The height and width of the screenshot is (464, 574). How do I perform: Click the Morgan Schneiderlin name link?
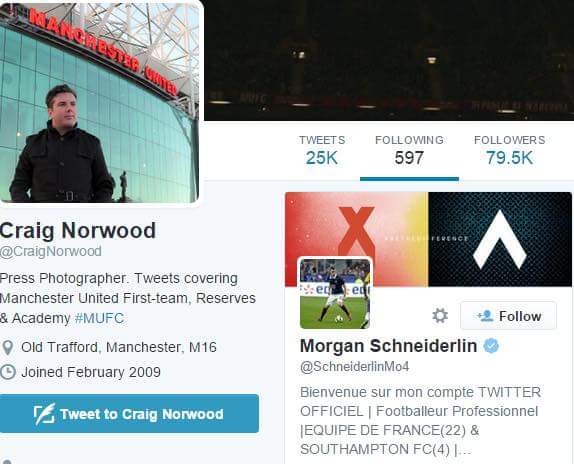[388, 346]
